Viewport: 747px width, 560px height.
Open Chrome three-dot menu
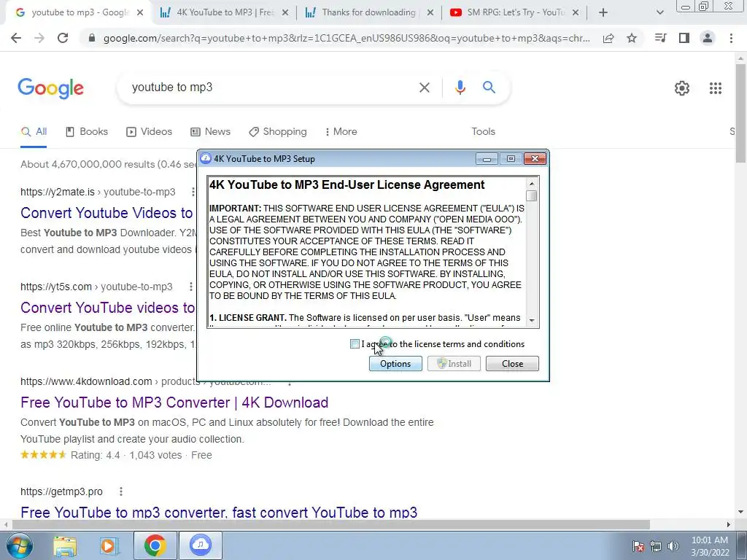coord(731,38)
